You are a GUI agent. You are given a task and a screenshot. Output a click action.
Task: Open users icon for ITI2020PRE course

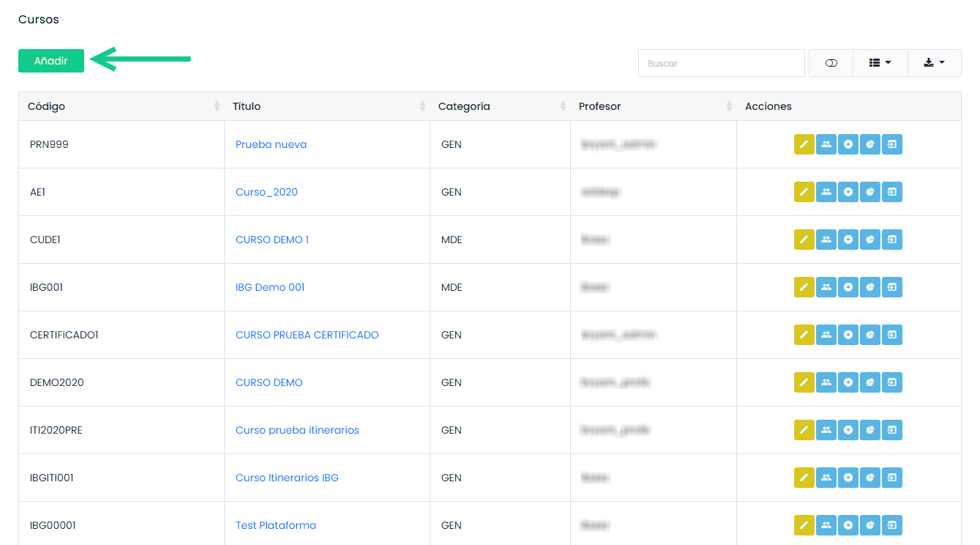[x=826, y=430]
